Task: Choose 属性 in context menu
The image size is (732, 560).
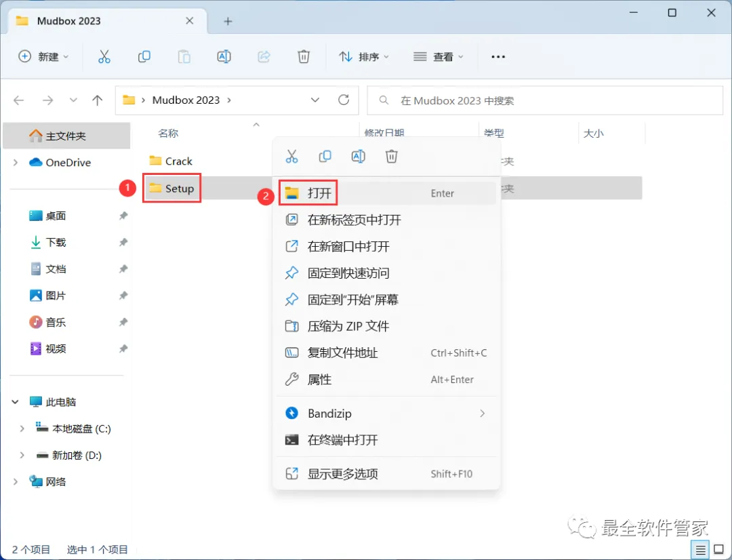Action: click(x=386, y=379)
